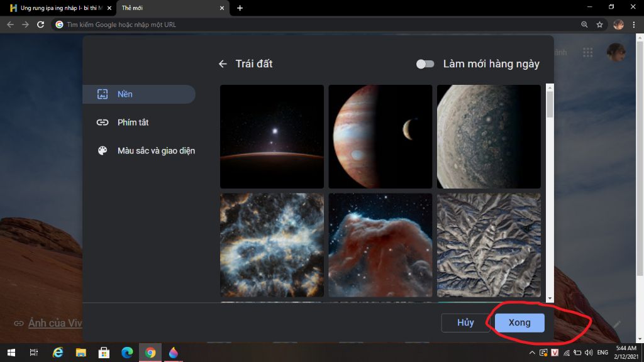Choose the starry horizon background thumbnail

[272, 136]
